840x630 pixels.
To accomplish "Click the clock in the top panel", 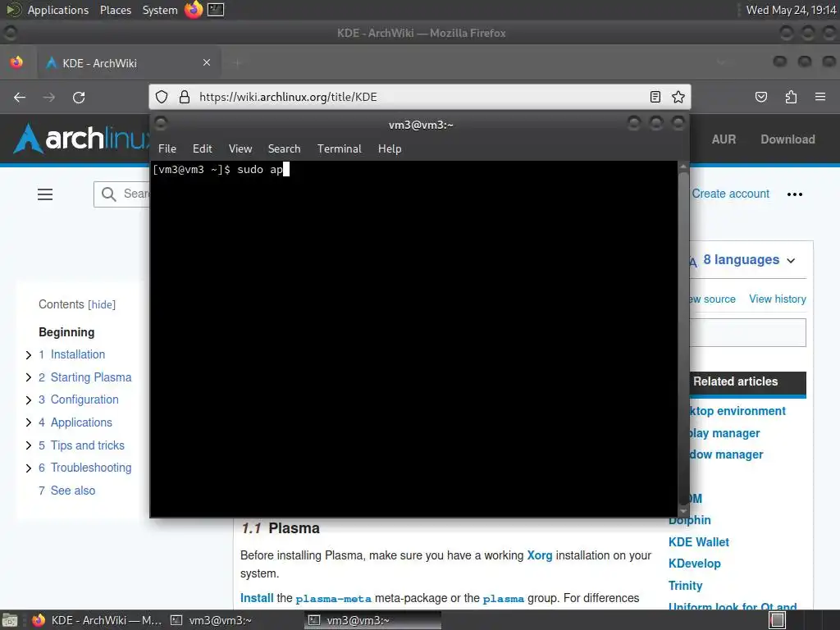I will tap(791, 10).
